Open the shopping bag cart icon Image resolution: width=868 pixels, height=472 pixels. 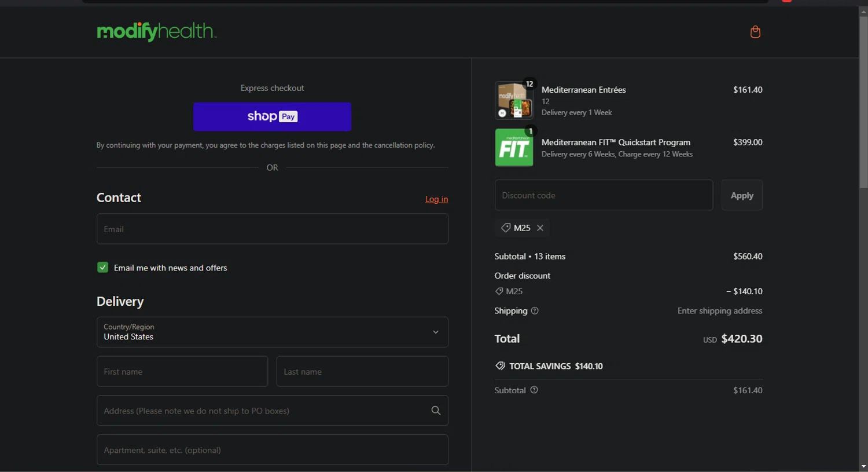click(755, 32)
